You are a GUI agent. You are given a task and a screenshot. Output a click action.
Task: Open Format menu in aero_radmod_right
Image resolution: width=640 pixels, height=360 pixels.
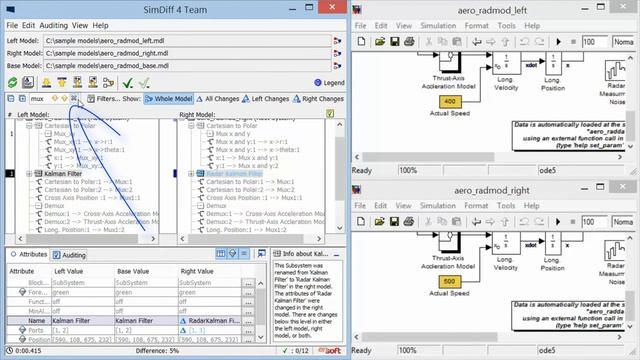(x=476, y=206)
